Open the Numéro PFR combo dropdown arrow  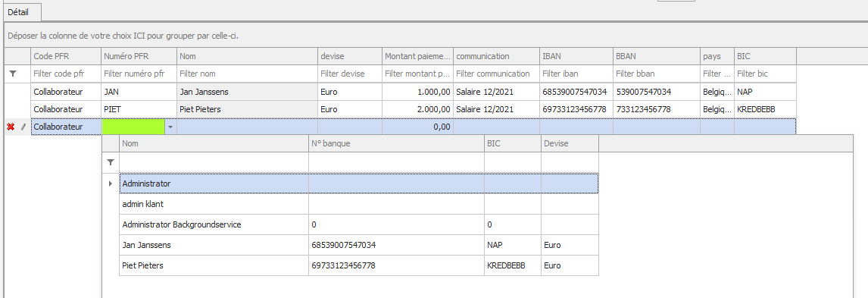[x=170, y=127]
